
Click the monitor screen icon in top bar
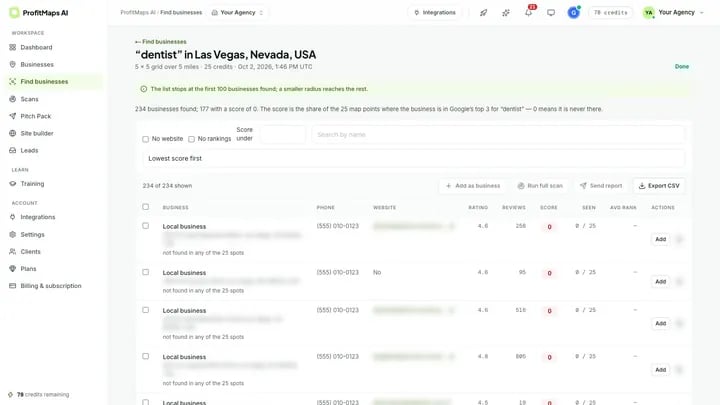coord(551,13)
